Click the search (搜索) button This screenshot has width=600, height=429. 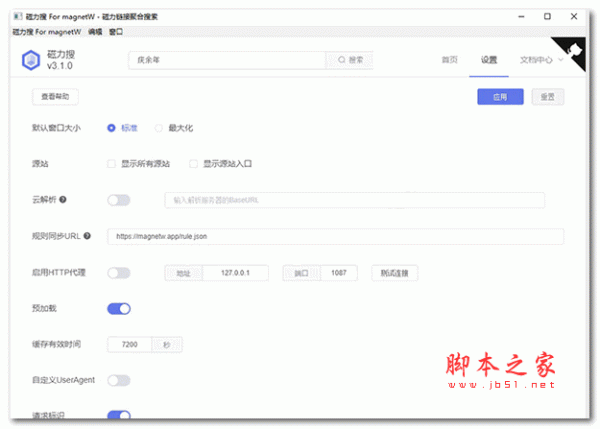pos(349,60)
